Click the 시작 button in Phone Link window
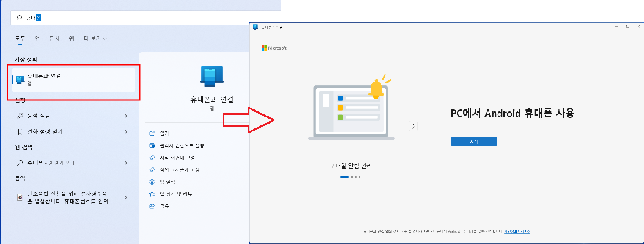Image resolution: width=644 pixels, height=244 pixels. click(x=474, y=142)
